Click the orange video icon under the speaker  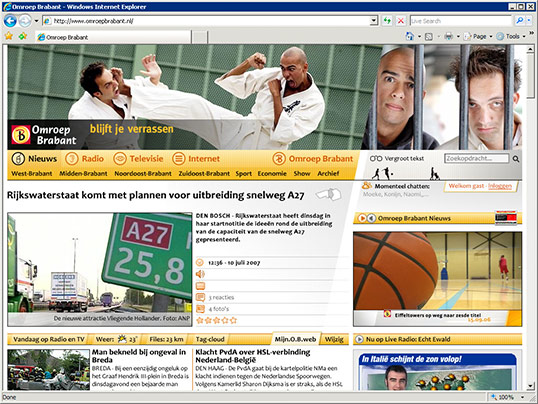(200, 286)
